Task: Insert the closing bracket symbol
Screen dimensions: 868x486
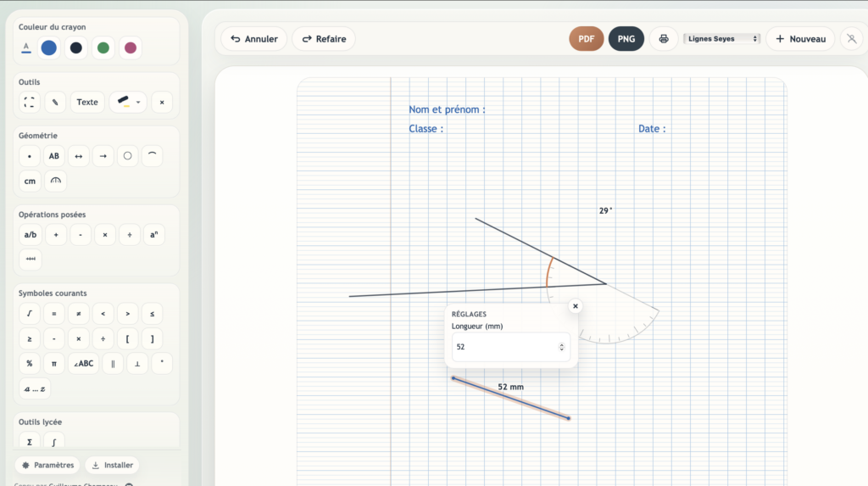Action: [153, 338]
